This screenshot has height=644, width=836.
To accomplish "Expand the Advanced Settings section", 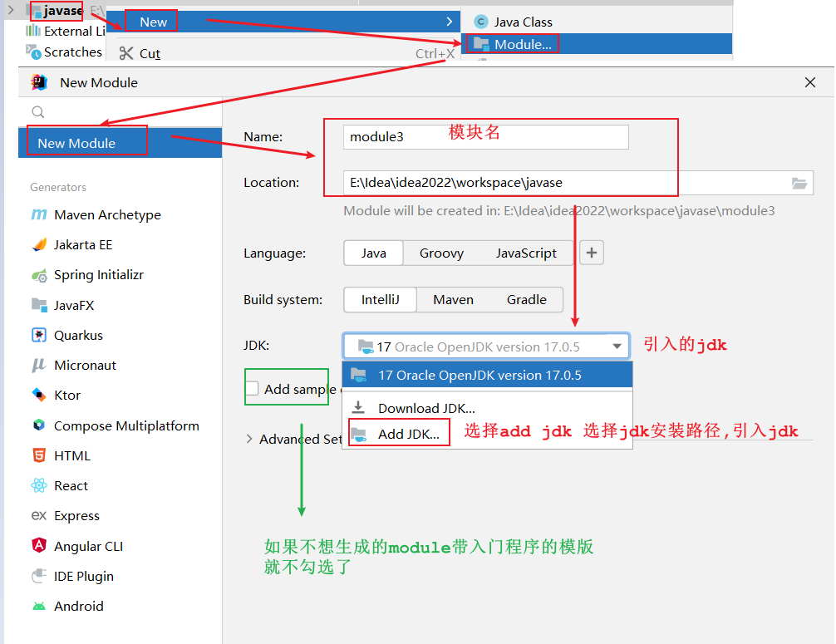I will click(249, 439).
